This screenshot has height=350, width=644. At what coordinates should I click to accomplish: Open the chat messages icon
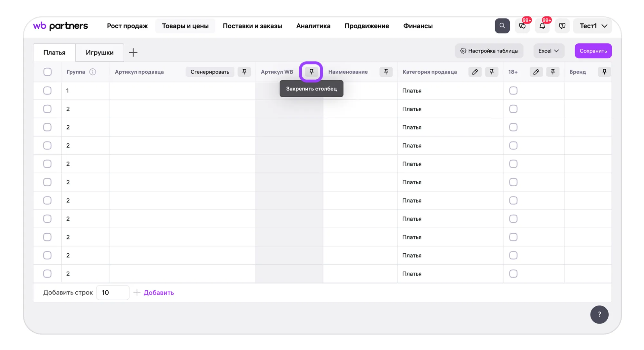(522, 26)
